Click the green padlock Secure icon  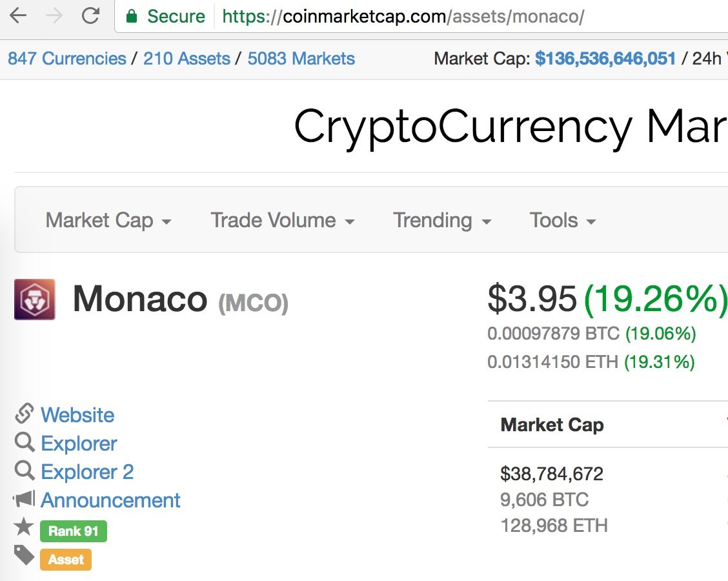coord(132,16)
